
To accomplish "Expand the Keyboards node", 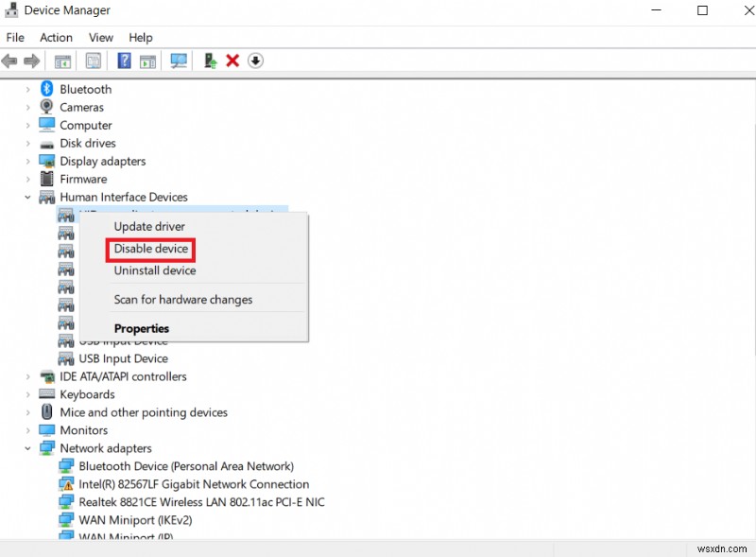I will [27, 394].
